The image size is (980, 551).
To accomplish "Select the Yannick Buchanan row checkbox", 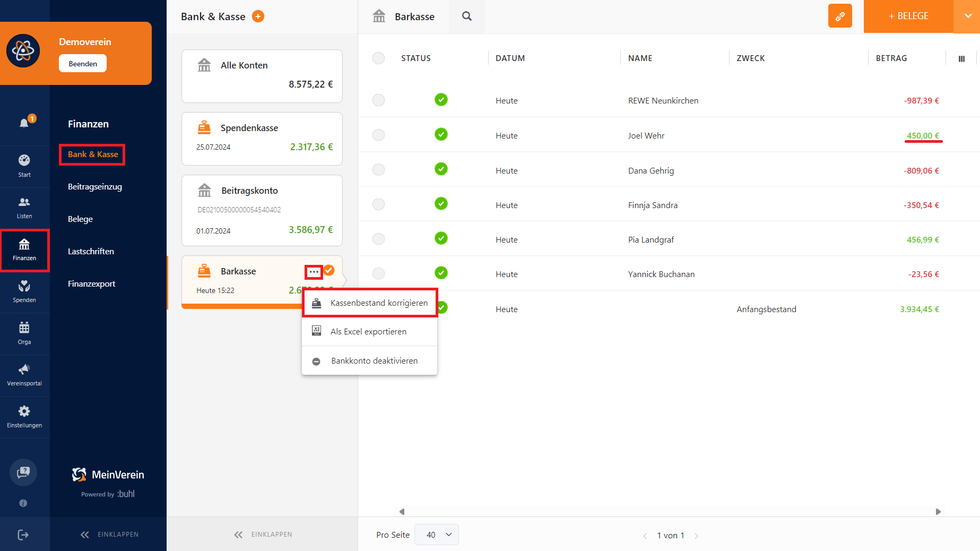I will pos(378,273).
